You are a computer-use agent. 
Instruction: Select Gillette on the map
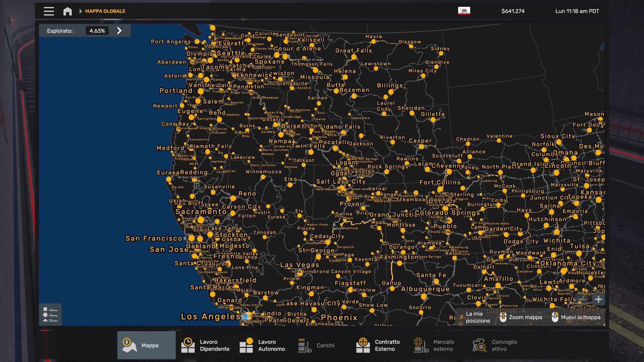click(433, 114)
